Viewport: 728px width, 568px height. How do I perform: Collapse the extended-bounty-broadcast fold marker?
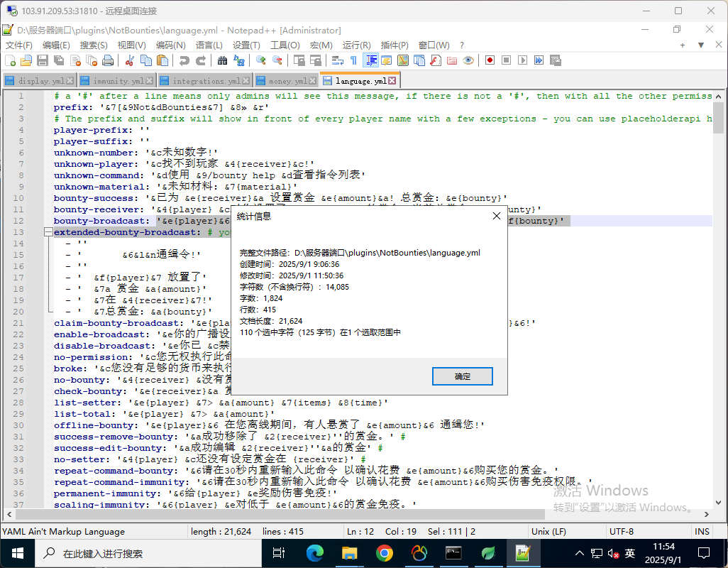coord(48,232)
